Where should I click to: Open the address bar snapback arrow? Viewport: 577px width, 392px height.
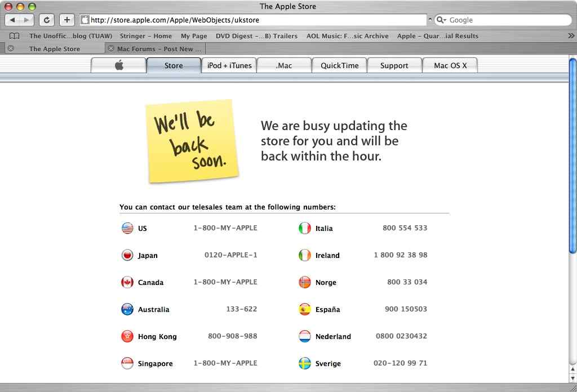coord(430,20)
